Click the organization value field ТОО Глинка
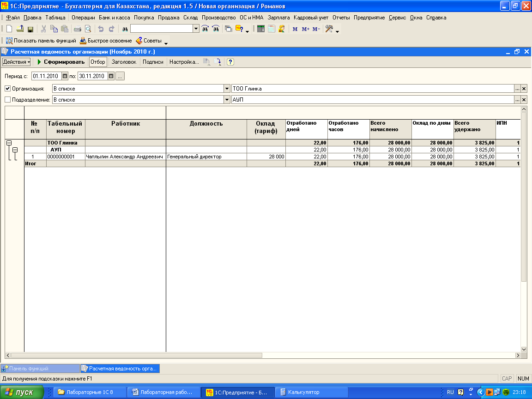532x399 pixels. 373,89
